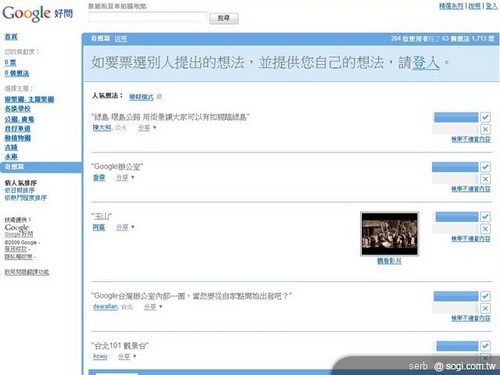
Task: Report inappropriate content on 綠島 環島公路 idea
Action: pyautogui.click(x=471, y=139)
